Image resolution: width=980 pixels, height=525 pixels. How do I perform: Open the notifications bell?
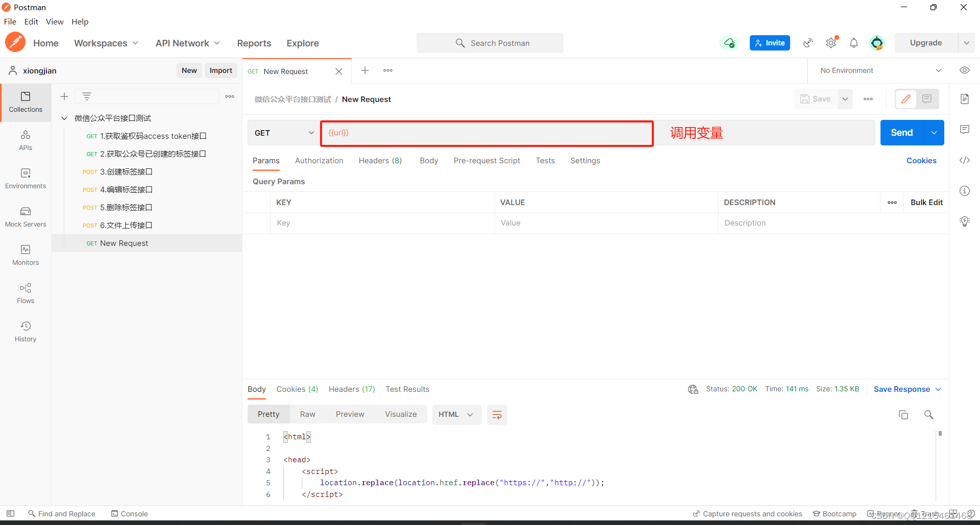coord(854,43)
